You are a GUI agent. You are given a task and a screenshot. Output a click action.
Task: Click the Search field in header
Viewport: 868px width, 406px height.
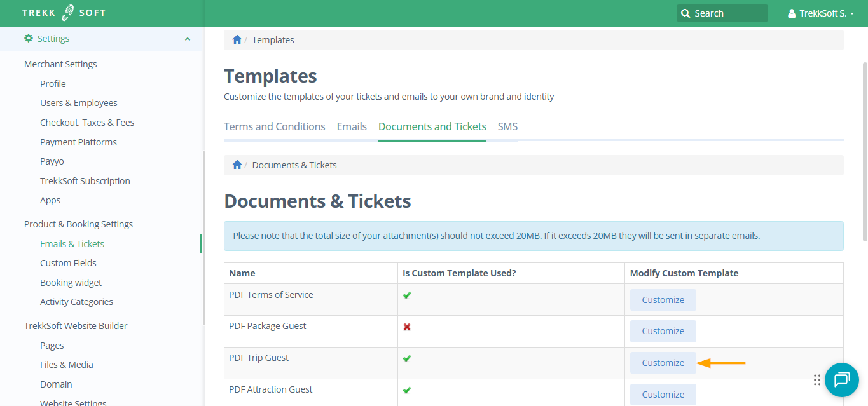(722, 13)
